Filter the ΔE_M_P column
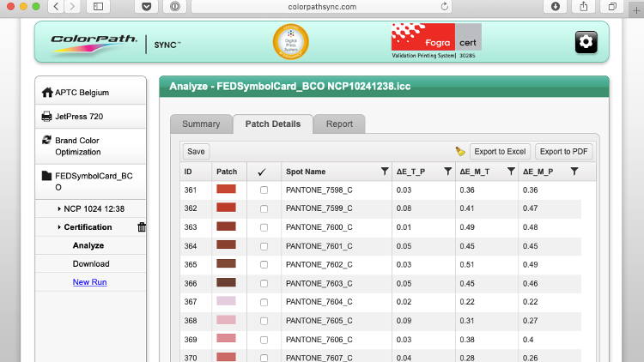 (x=574, y=172)
